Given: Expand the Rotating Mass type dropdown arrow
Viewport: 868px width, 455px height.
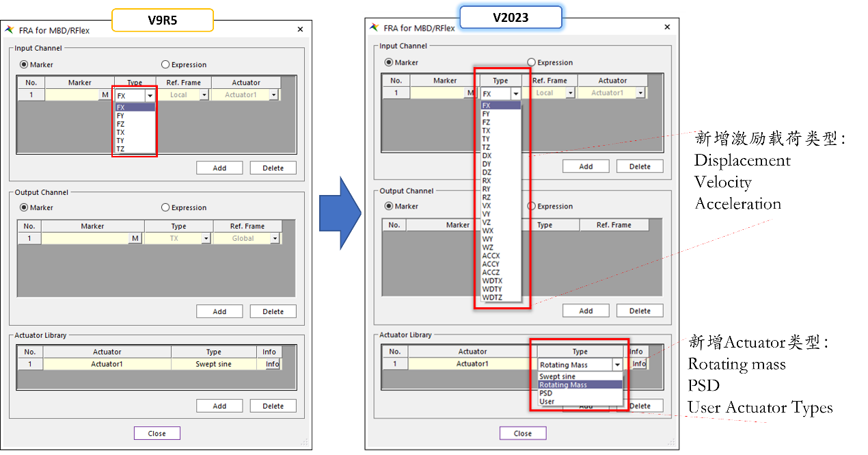Looking at the screenshot, I should coord(617,365).
